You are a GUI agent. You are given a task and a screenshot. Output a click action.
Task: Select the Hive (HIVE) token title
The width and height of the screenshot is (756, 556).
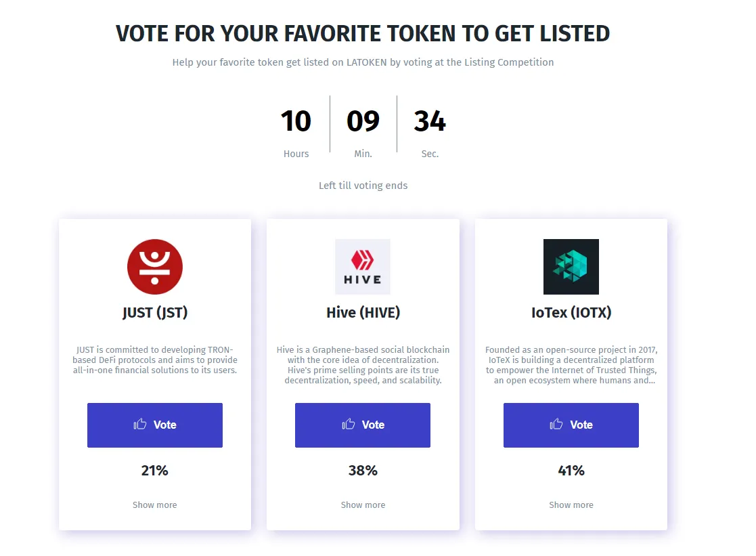coord(363,313)
